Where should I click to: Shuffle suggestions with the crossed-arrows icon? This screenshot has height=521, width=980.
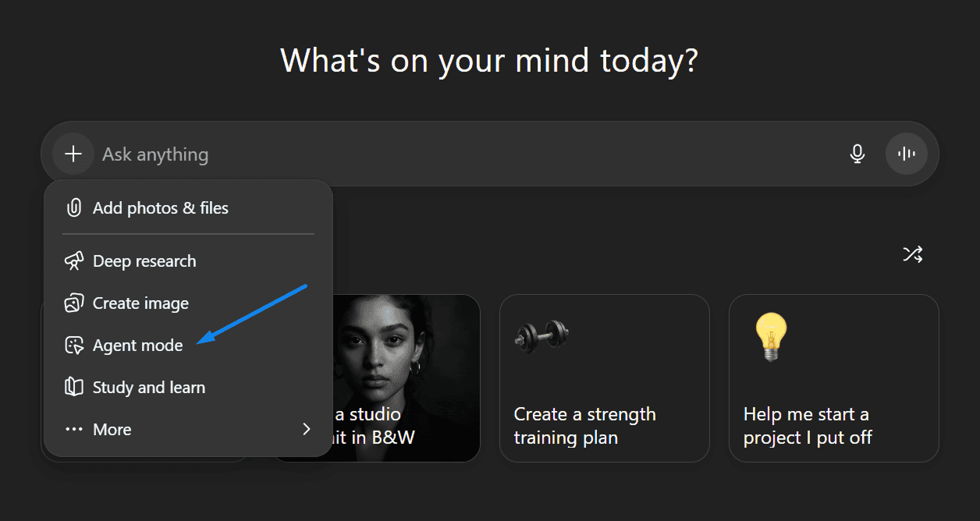(x=912, y=254)
